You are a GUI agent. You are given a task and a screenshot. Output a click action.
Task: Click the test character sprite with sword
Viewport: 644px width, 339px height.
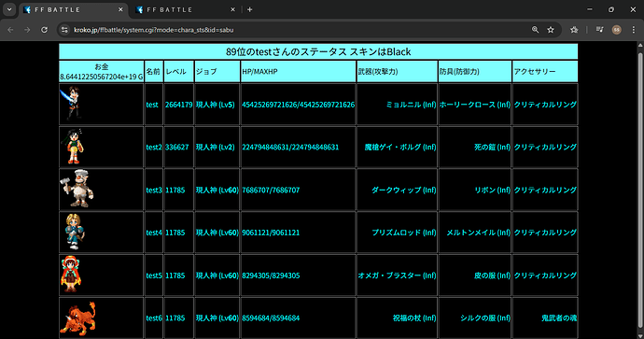[71, 103]
